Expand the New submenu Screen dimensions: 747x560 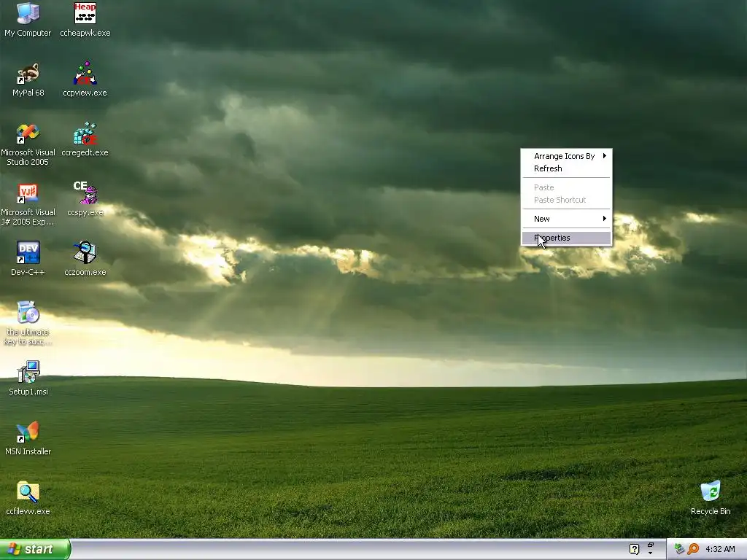point(566,219)
